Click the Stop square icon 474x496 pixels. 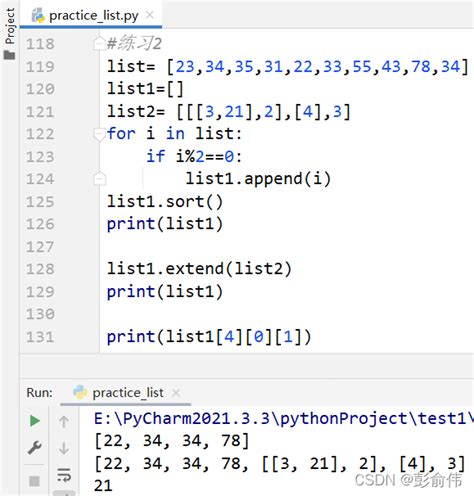[35, 481]
